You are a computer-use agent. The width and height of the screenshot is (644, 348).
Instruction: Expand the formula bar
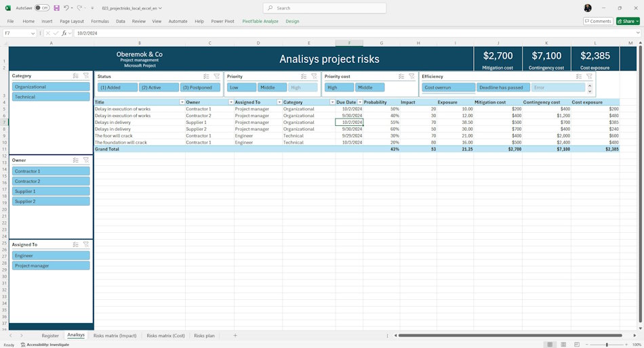click(638, 33)
